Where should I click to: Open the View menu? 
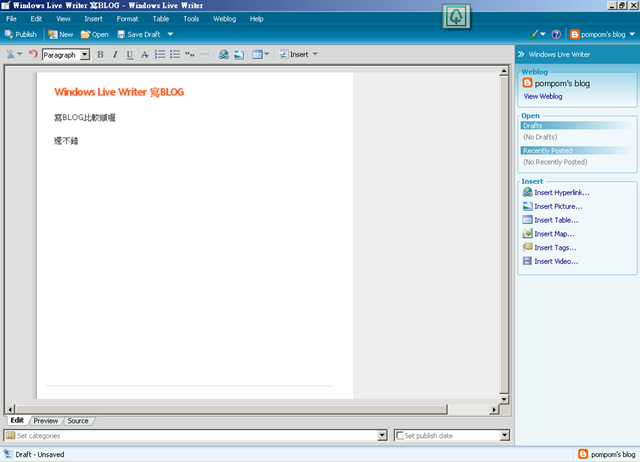63,19
